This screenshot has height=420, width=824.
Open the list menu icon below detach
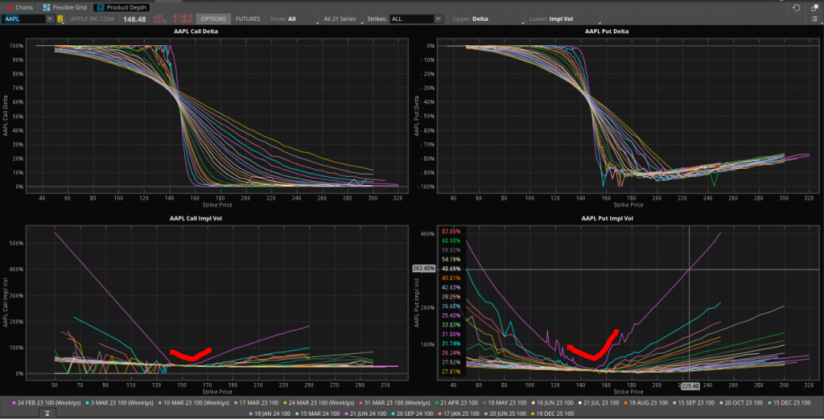click(x=815, y=19)
